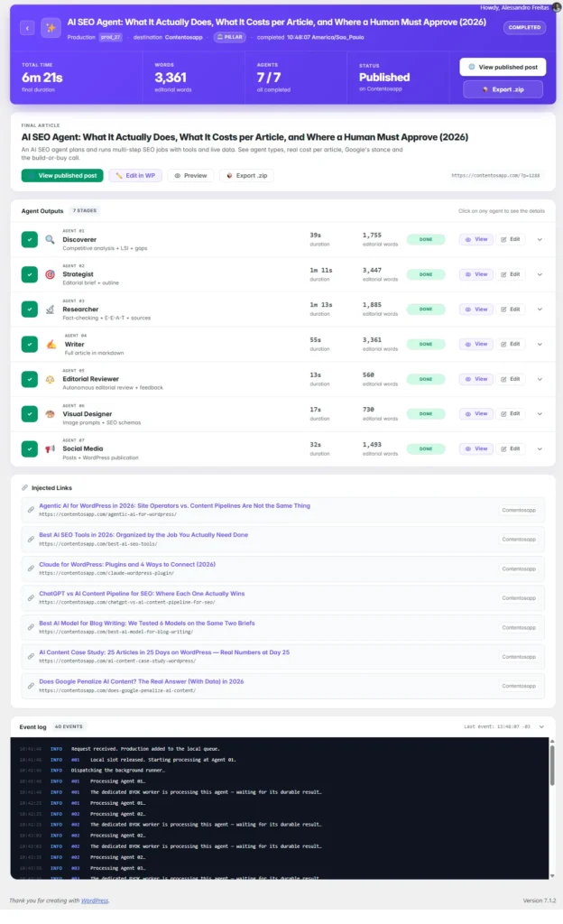The image size is (563, 924).
Task: Expand the Visual Designer row chevron
Action: 540,414
